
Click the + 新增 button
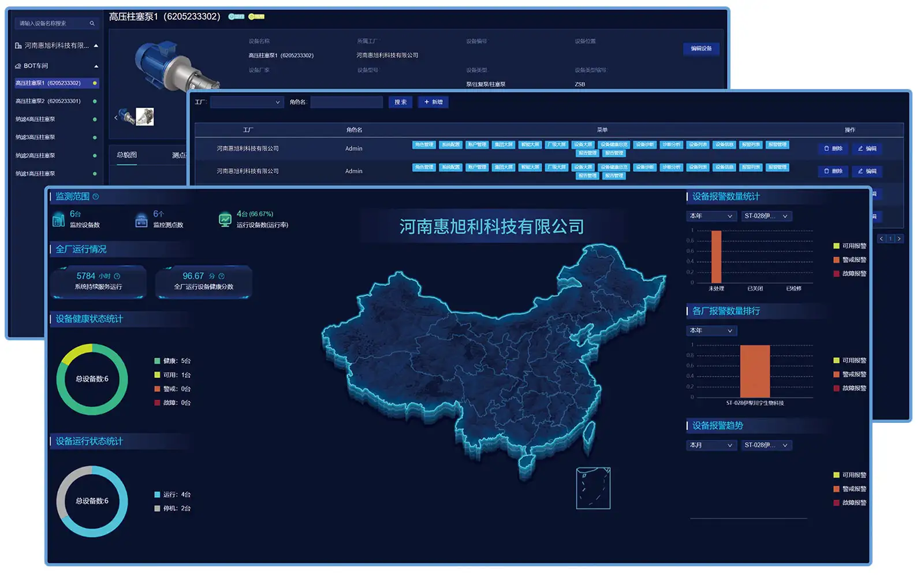tap(433, 102)
